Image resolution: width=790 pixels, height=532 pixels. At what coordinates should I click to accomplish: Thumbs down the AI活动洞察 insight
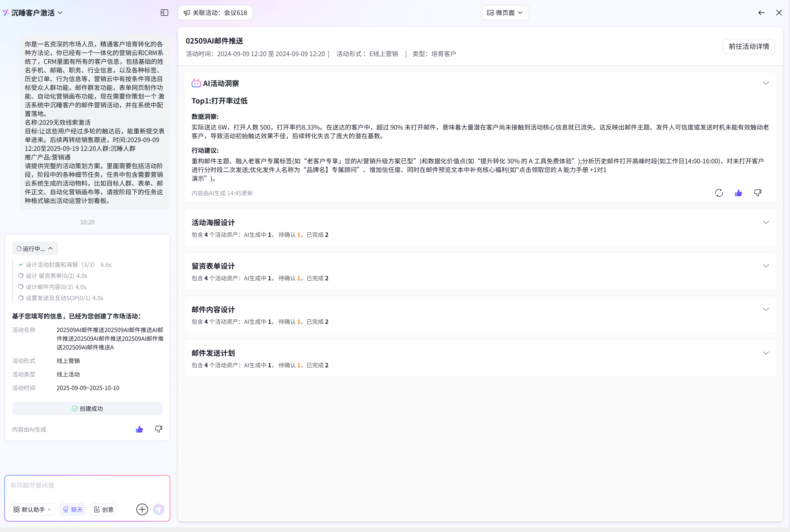757,193
